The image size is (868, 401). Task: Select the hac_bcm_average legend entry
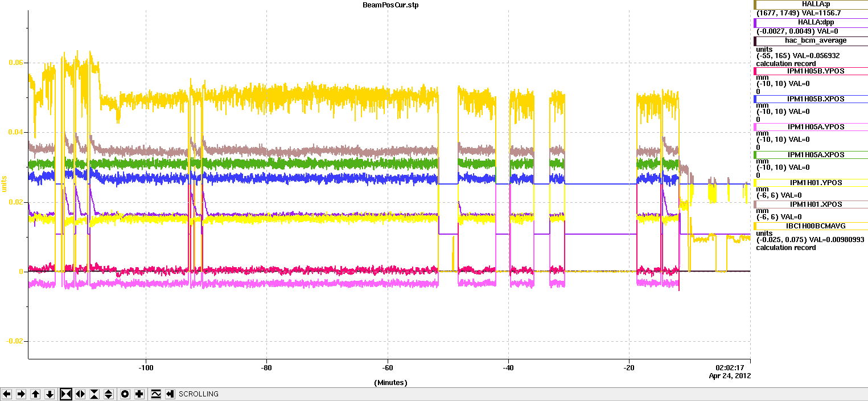coord(811,40)
